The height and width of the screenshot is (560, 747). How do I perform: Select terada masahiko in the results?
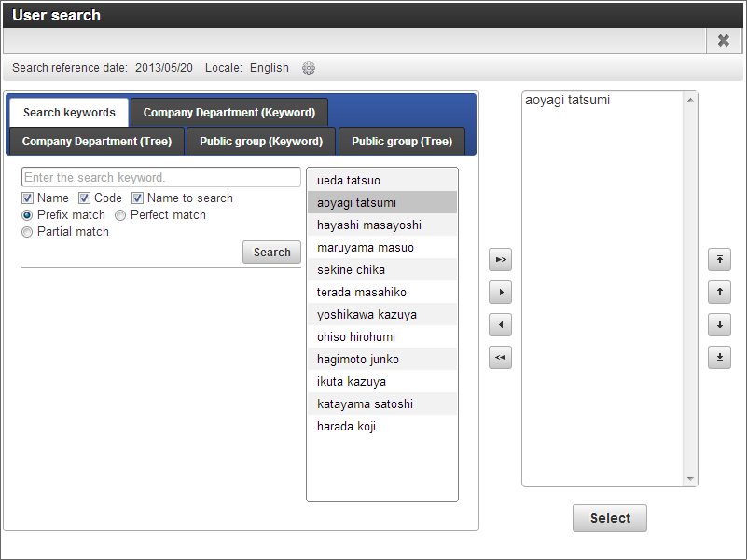pyautogui.click(x=382, y=292)
